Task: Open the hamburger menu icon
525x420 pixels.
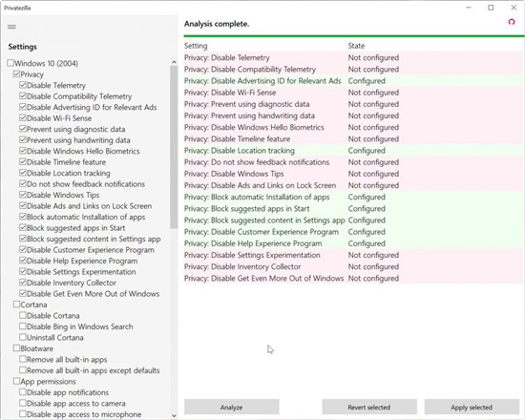Action: [x=11, y=27]
